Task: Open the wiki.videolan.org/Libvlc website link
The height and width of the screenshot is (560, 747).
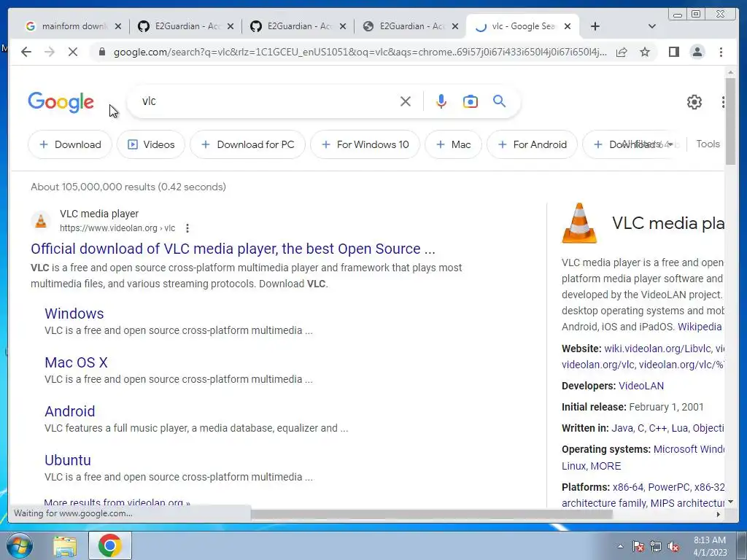Action: [657, 349]
